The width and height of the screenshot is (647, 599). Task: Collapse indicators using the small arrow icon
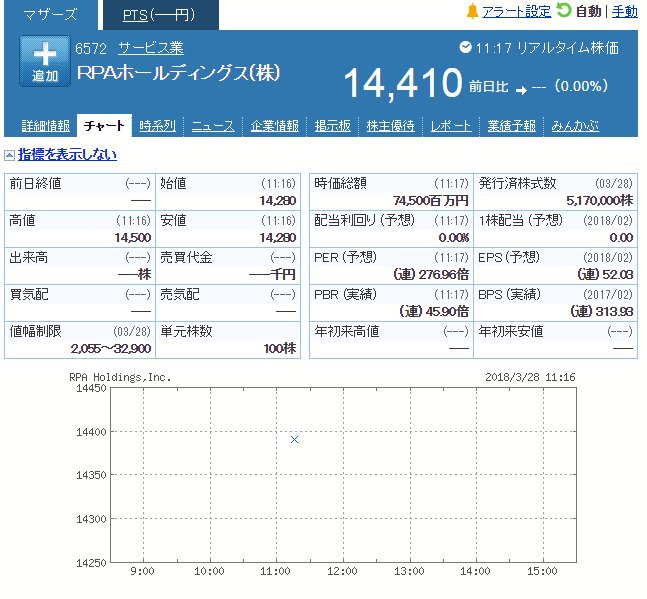[x=9, y=156]
